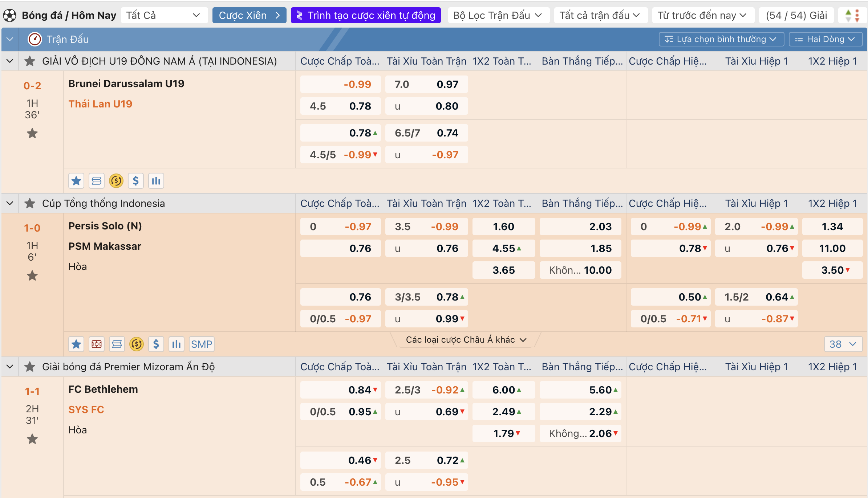Click Tài Xỉu Hiệp 1 header in Mizoram row
868x498 pixels.
pos(757,367)
